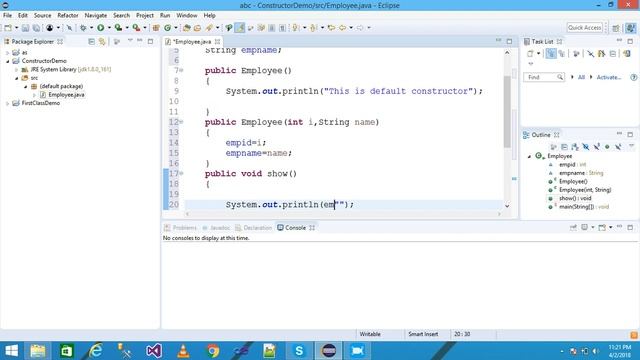
Task: Toggle Hide Completed Tasks in Task List
Action: 590,53
